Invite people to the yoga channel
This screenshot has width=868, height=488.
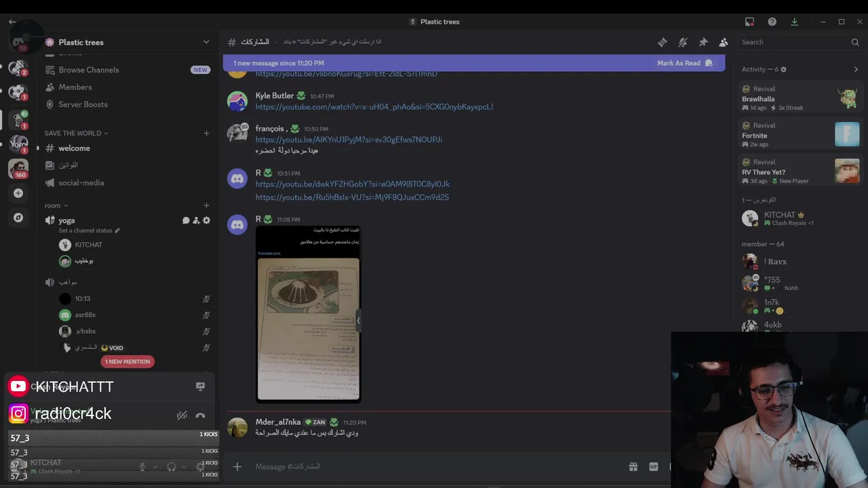point(196,220)
